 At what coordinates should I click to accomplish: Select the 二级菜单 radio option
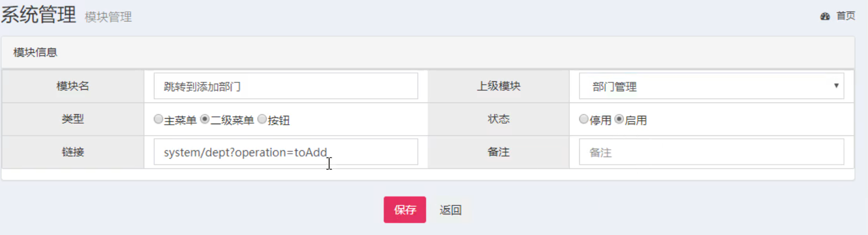click(x=205, y=119)
